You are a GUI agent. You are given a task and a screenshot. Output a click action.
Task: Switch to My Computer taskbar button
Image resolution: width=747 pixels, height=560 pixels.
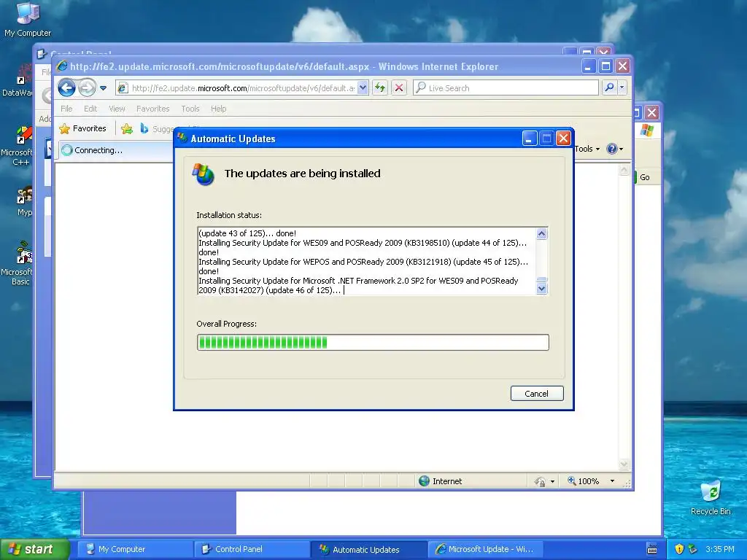[x=135, y=549]
